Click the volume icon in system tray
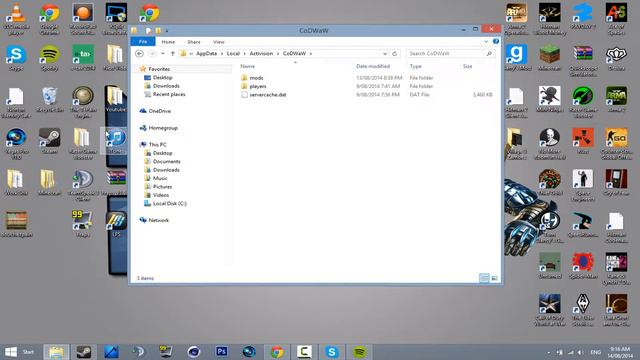640x360 pixels. coord(580,352)
